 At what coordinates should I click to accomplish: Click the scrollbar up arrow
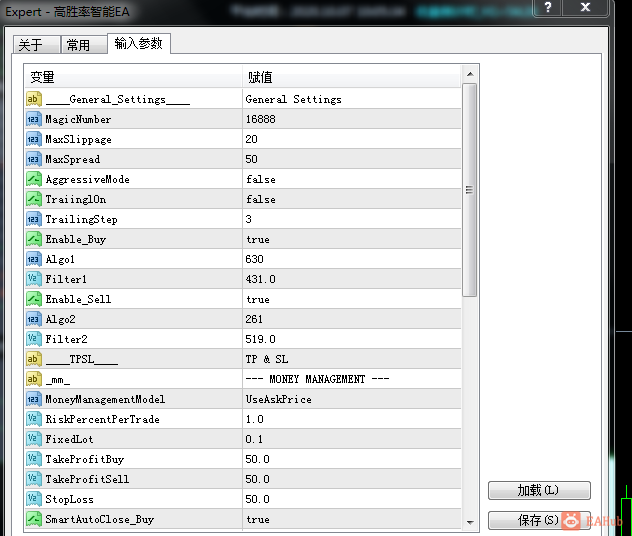(470, 74)
